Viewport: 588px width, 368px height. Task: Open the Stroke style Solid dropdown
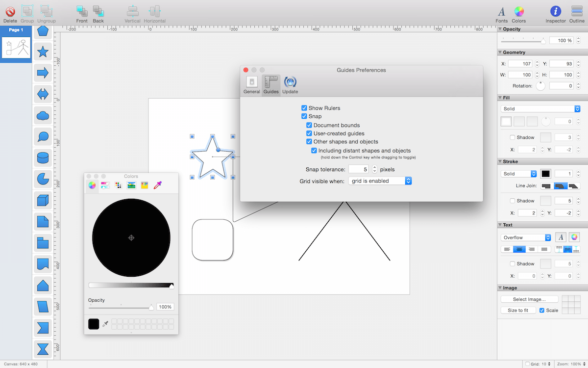pyautogui.click(x=519, y=174)
